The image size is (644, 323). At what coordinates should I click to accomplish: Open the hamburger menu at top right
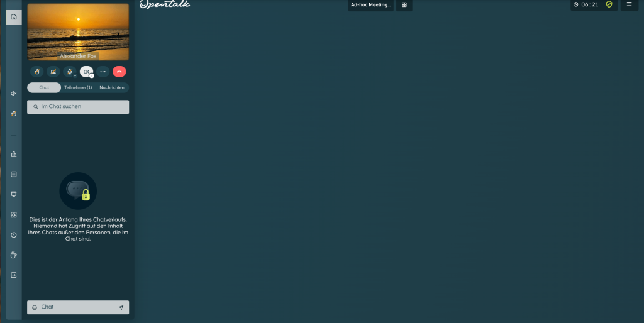tap(629, 4)
